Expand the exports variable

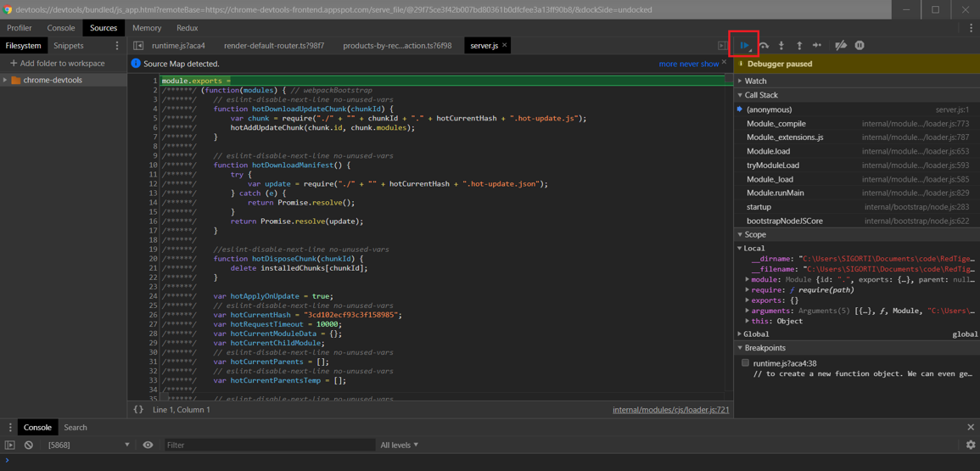[748, 300]
